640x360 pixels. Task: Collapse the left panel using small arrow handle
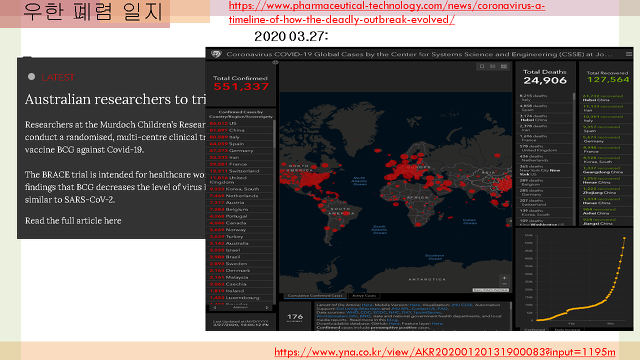point(276,62)
